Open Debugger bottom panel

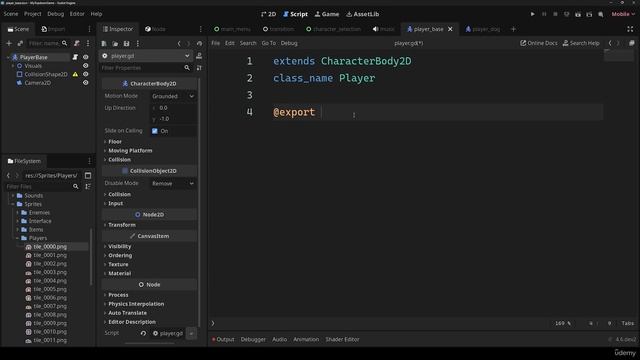(253, 340)
